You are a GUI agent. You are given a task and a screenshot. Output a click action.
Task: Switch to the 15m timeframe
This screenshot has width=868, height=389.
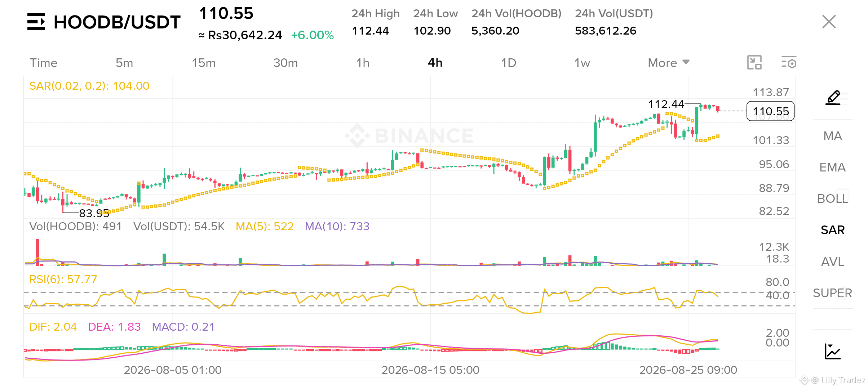click(204, 63)
